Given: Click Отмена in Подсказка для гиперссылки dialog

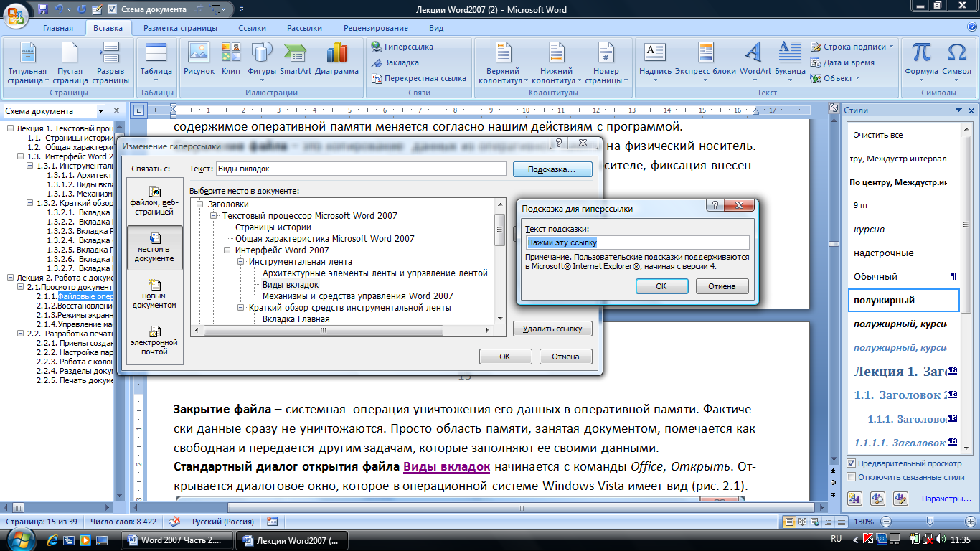Looking at the screenshot, I should point(722,286).
